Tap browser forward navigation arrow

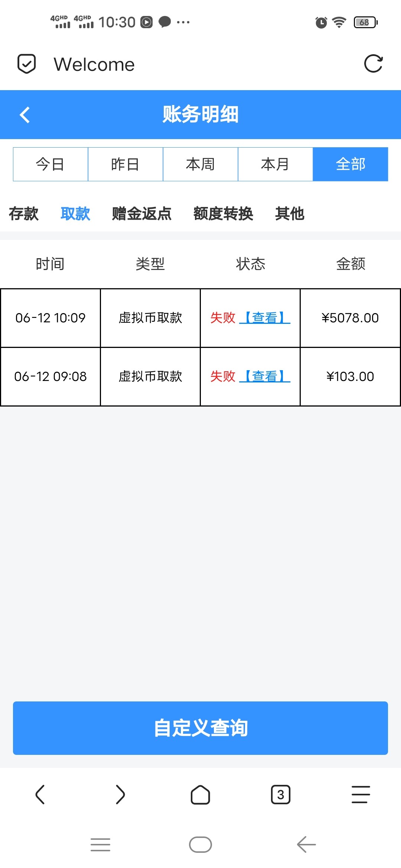120,795
